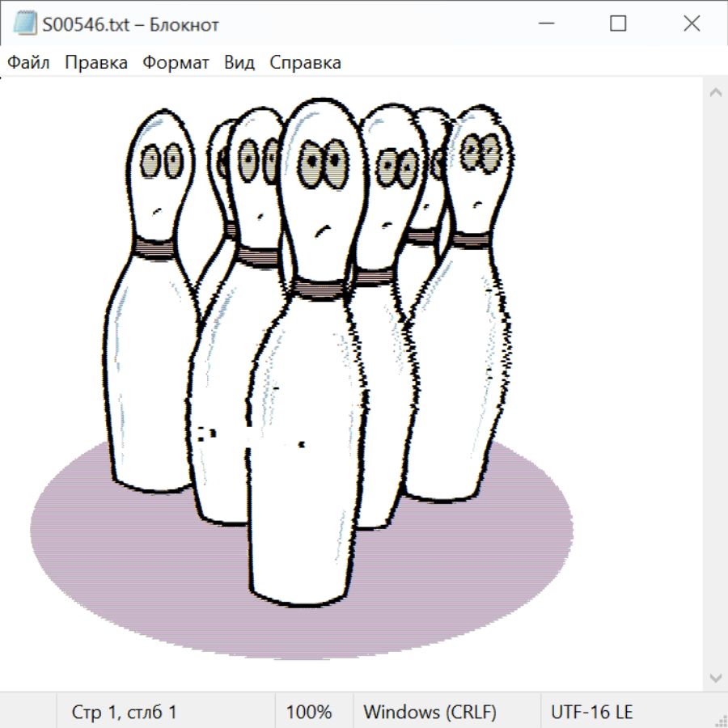Click the Windows (CRLF) line ending indicator
Screen dimensions: 728x728
pos(430,713)
